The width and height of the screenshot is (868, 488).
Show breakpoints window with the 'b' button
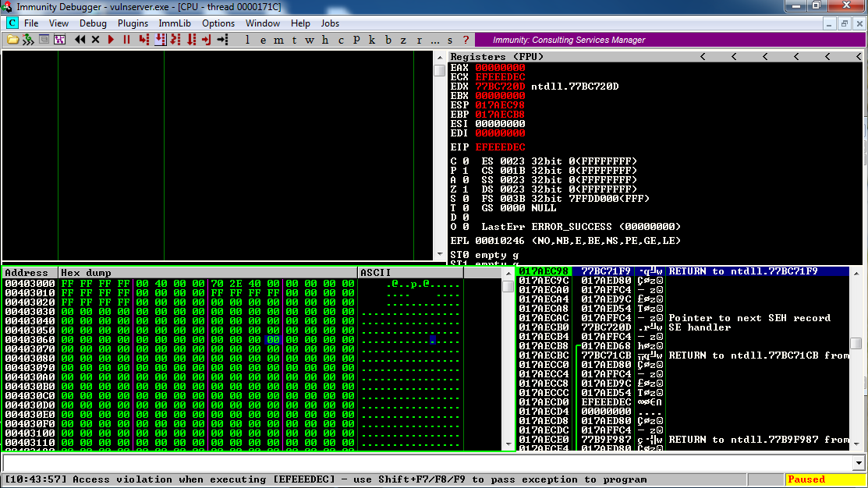[388, 40]
